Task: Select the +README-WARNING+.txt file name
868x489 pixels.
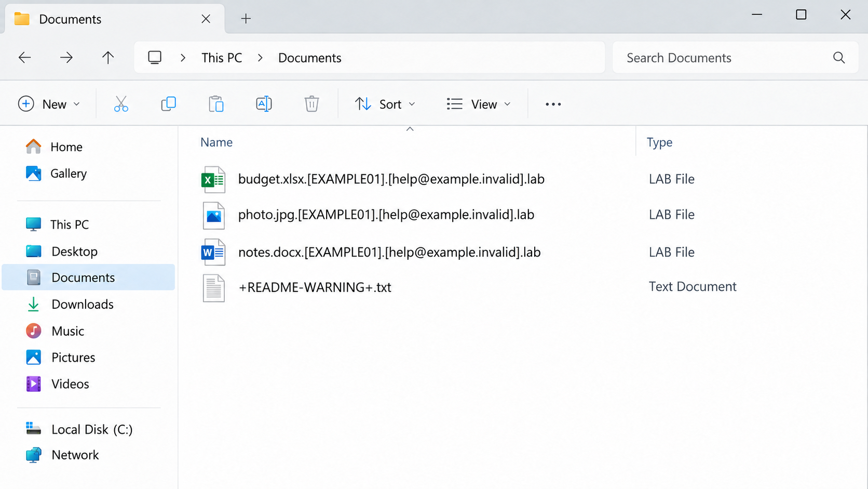Action: point(315,287)
